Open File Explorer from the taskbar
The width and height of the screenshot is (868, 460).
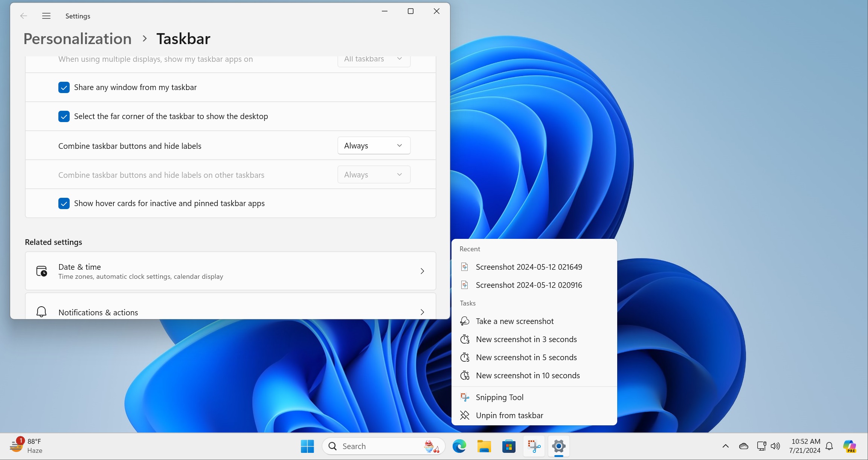(x=484, y=446)
